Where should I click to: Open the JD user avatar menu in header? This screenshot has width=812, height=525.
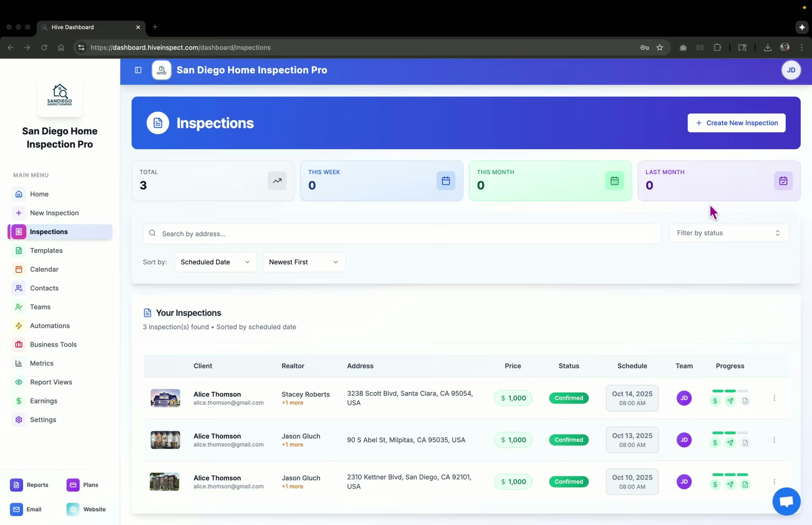click(791, 70)
